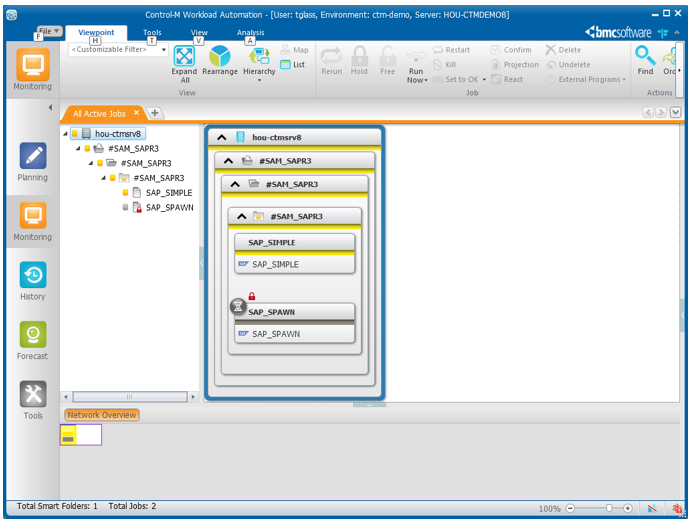
Task: Collapse first #SAM_SAPR3 tree node
Action: coord(78,149)
